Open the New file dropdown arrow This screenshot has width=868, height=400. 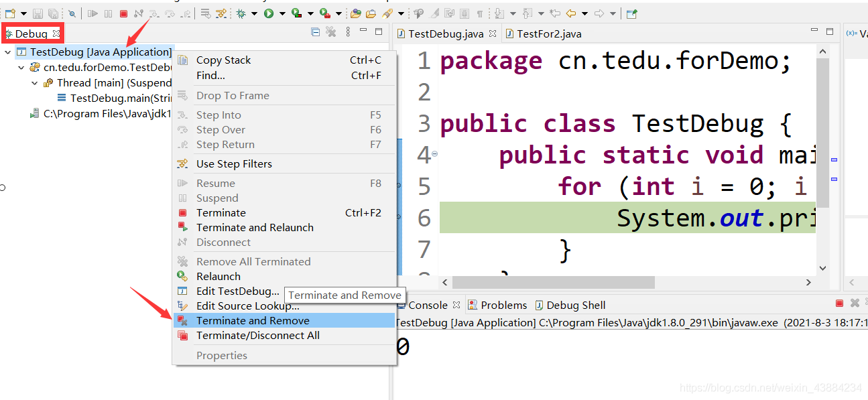tap(23, 13)
